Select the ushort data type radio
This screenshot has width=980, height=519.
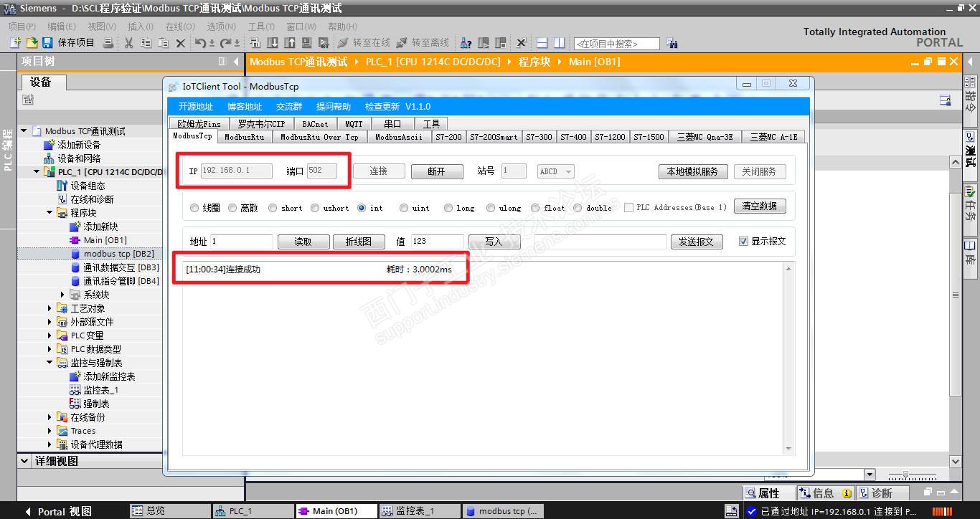[315, 208]
